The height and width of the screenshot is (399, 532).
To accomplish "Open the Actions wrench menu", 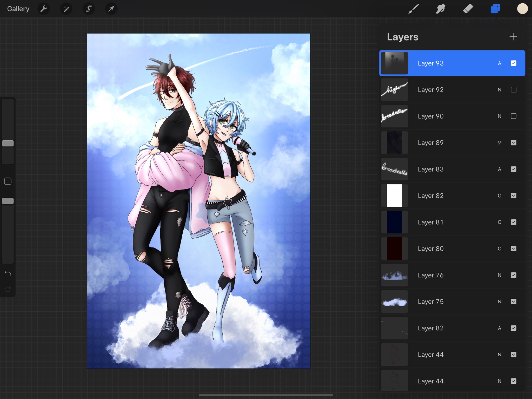I will 44,9.
